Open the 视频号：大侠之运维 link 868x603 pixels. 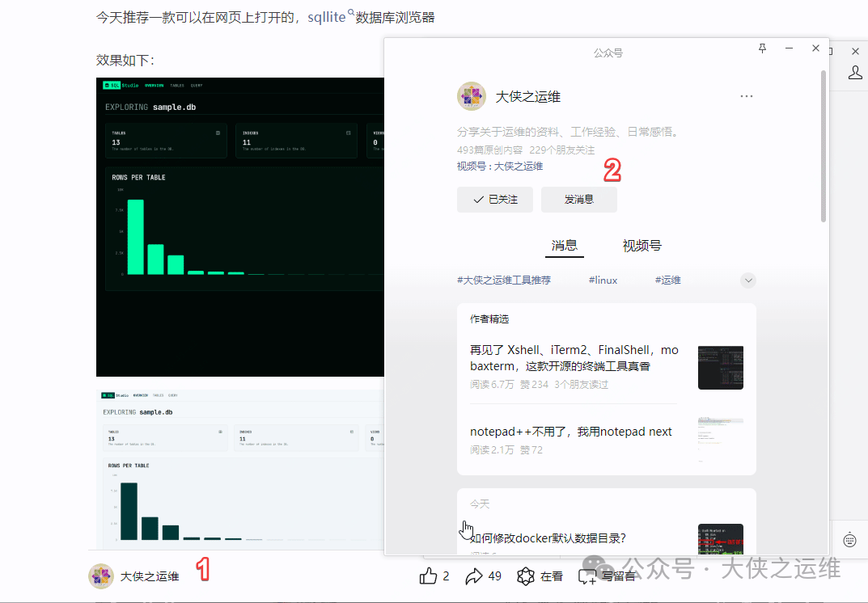pos(500,167)
